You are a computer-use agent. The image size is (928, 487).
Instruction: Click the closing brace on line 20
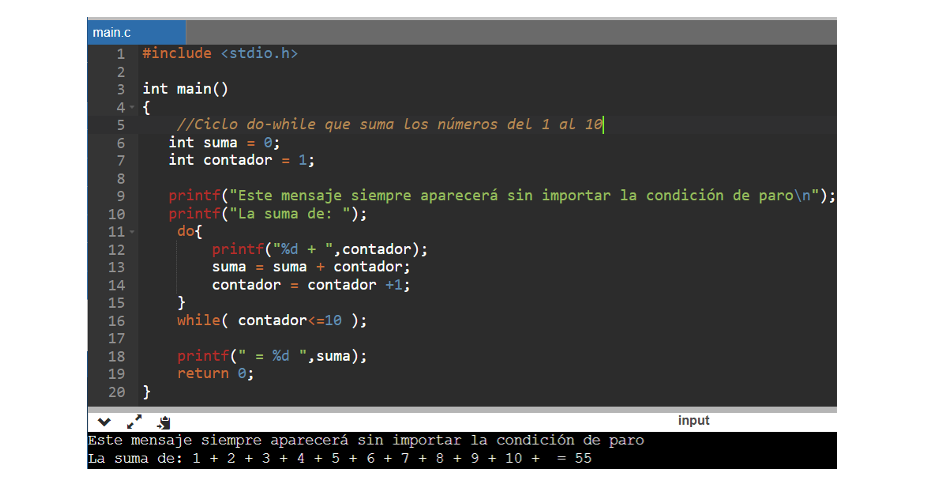tap(147, 392)
